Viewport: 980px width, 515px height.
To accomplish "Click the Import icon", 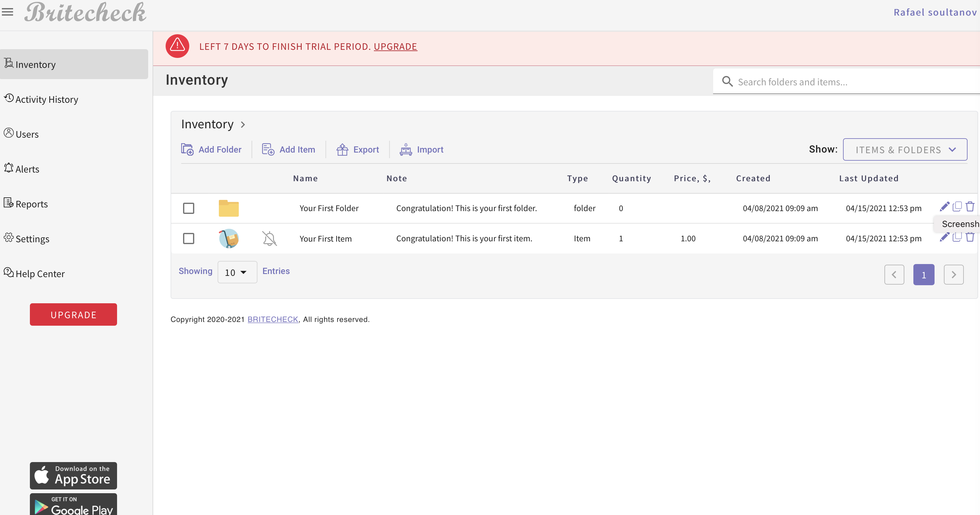I will 406,149.
